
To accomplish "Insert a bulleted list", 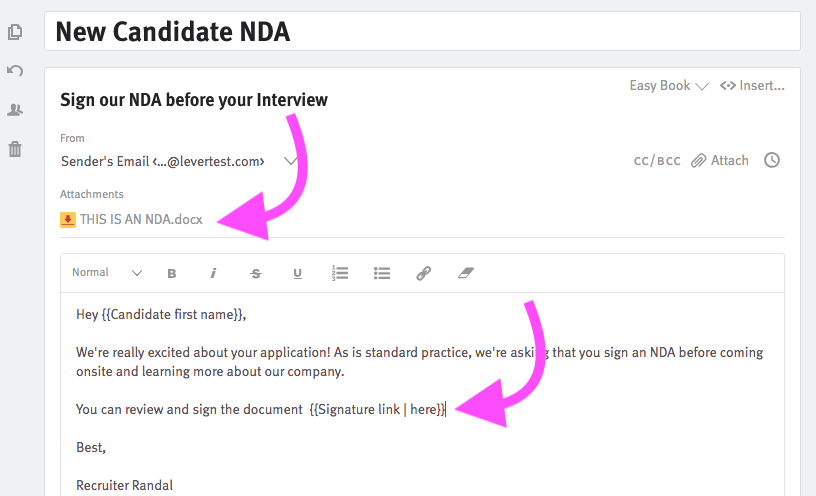I will [382, 273].
